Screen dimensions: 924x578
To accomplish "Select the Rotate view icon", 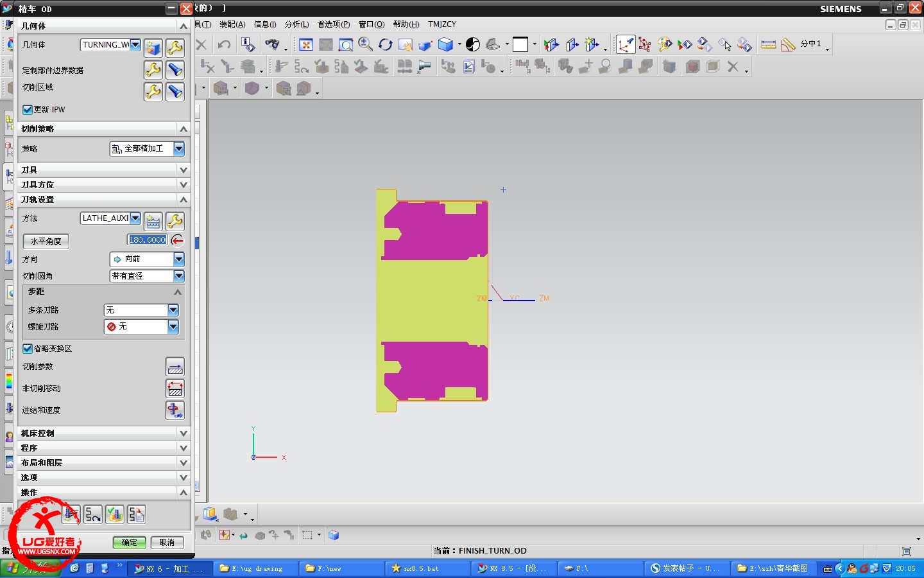I will click(386, 45).
